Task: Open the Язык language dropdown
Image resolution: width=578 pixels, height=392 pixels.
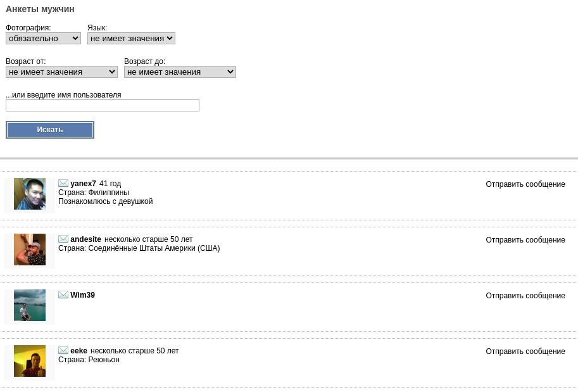Action: tap(131, 39)
